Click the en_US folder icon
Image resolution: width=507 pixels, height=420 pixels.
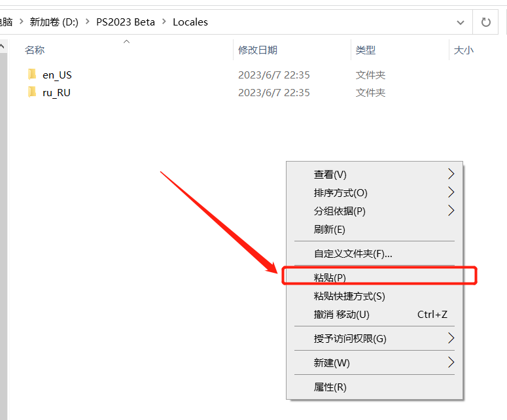coord(32,75)
